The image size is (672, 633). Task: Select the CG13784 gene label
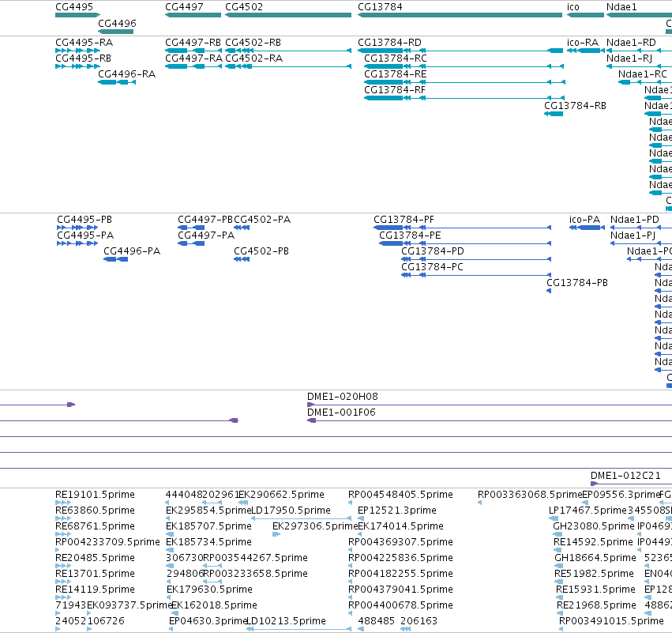pos(380,7)
